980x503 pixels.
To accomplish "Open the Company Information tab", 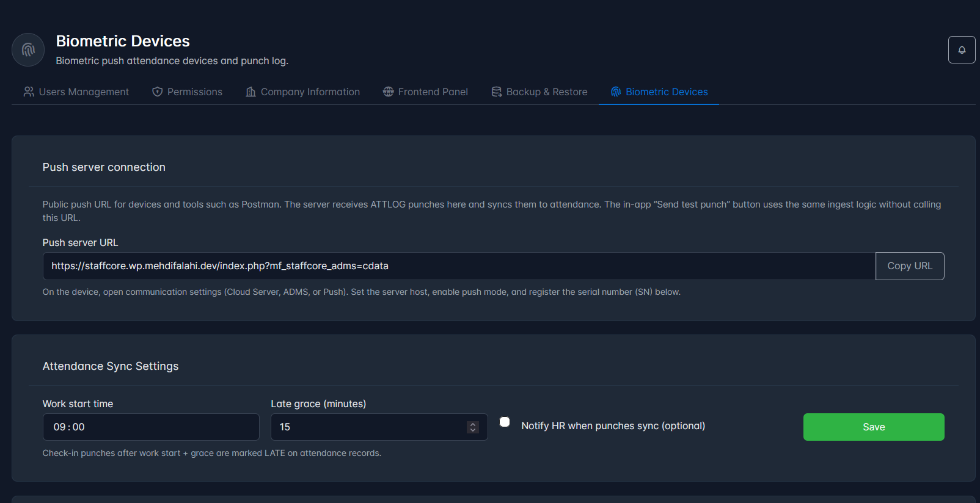I will (302, 92).
